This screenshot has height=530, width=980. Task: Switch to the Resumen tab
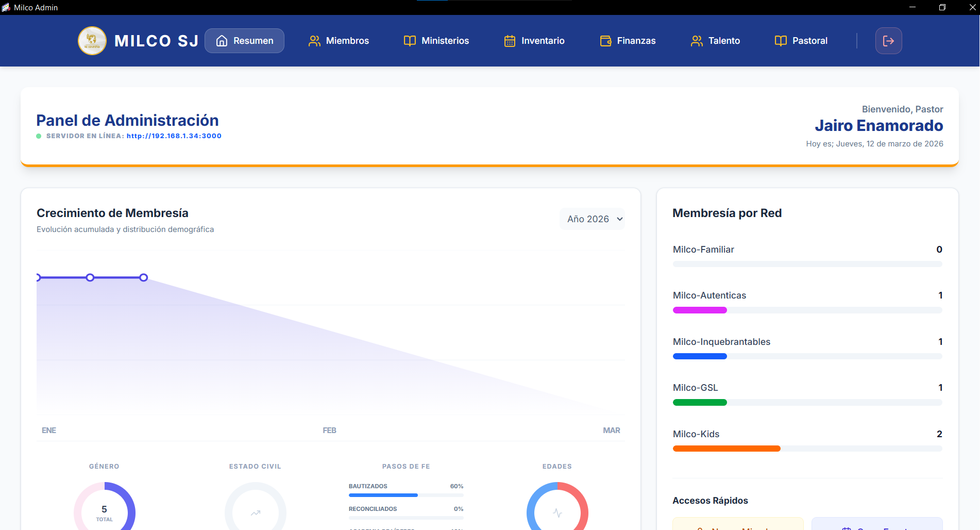(x=244, y=41)
